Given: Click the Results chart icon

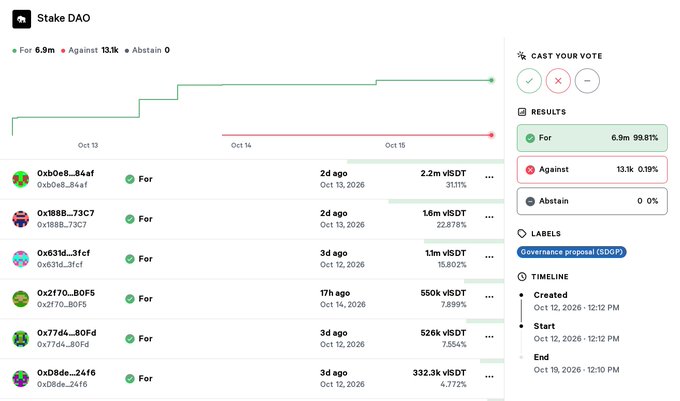Looking at the screenshot, I should point(522,112).
